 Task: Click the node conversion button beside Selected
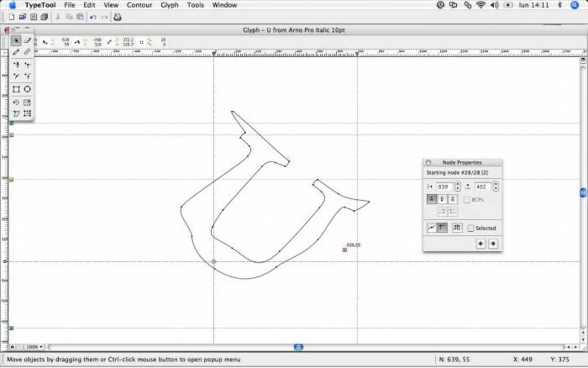tap(457, 227)
